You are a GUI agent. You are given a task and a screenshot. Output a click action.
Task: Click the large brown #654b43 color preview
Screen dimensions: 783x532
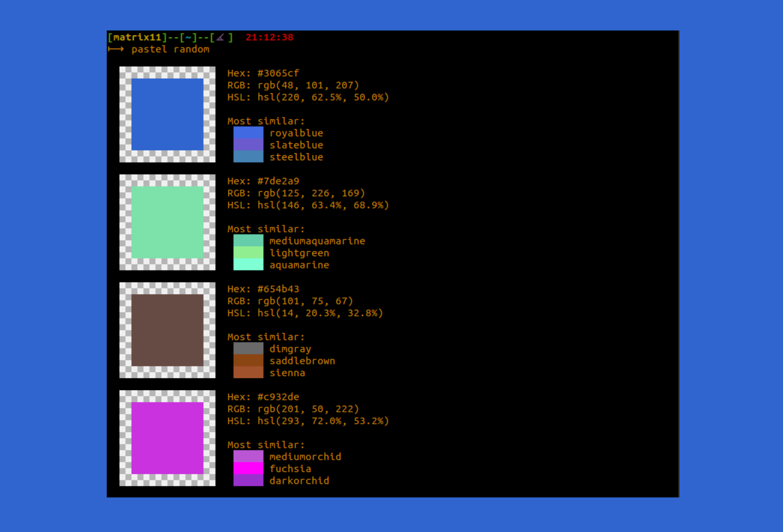coord(167,330)
